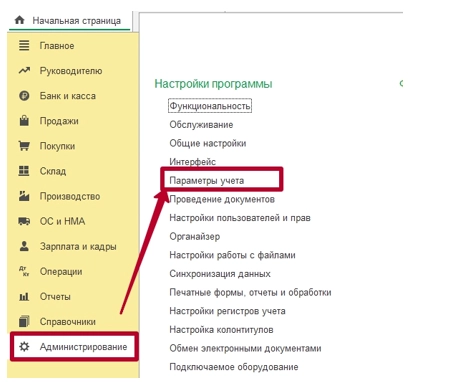Open Параметры учета
The width and height of the screenshot is (467, 382).
click(207, 181)
